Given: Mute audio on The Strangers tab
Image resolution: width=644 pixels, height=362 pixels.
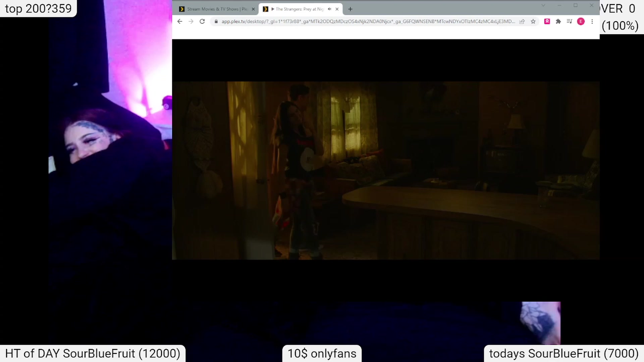Looking at the screenshot, I should click(329, 9).
